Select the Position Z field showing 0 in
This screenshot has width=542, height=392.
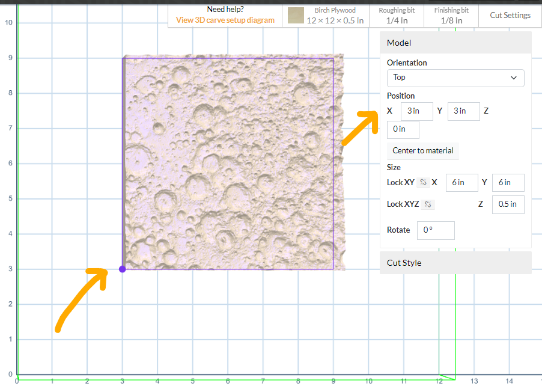pos(403,129)
